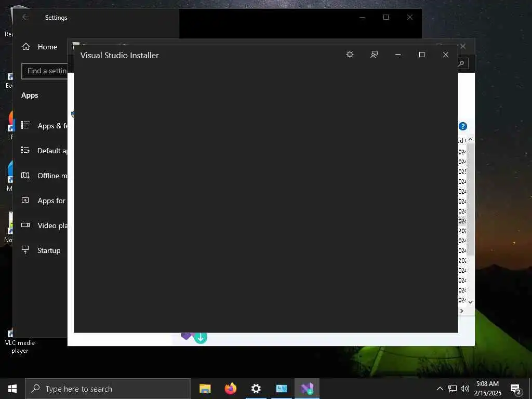Select Visual Studio Installer taskbar icon
This screenshot has height=399, width=532.
(307, 389)
